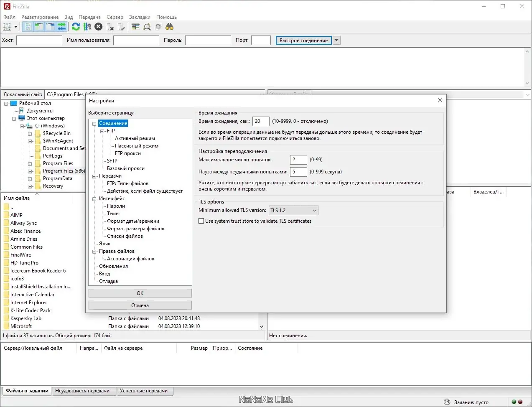Click the FileZilla logo in title bar
Image resolution: width=532 pixels, height=407 pixels.
pyautogui.click(x=7, y=6)
